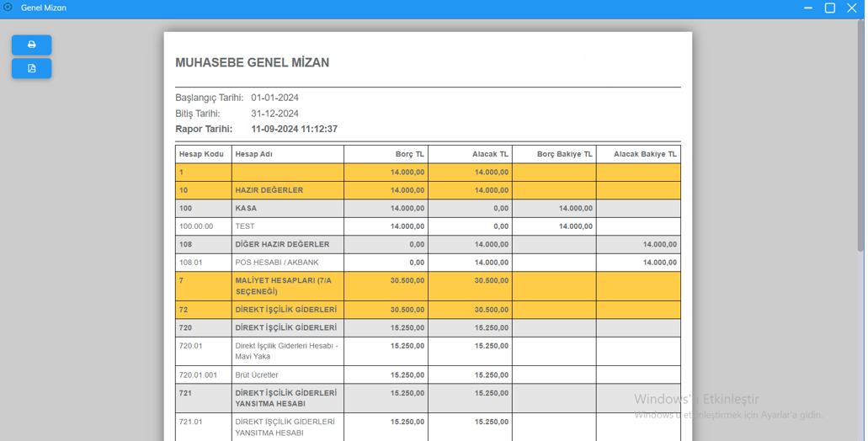The height and width of the screenshot is (441, 868).
Task: Click the printer icon button
Action: 32,45
